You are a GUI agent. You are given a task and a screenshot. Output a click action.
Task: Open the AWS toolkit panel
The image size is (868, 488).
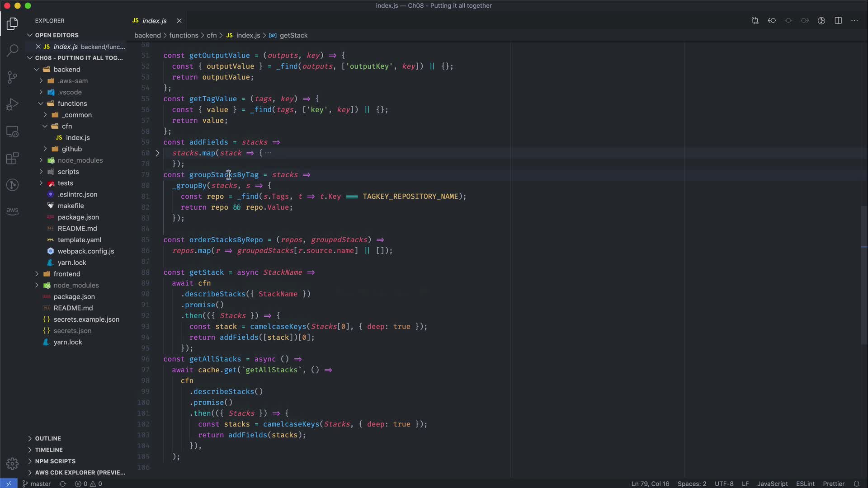coord(13,211)
